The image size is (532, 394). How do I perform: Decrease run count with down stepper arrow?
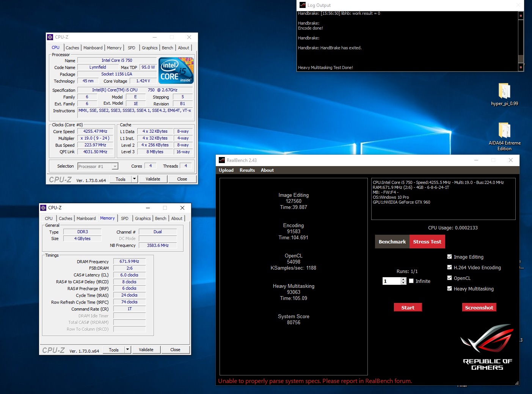point(403,283)
